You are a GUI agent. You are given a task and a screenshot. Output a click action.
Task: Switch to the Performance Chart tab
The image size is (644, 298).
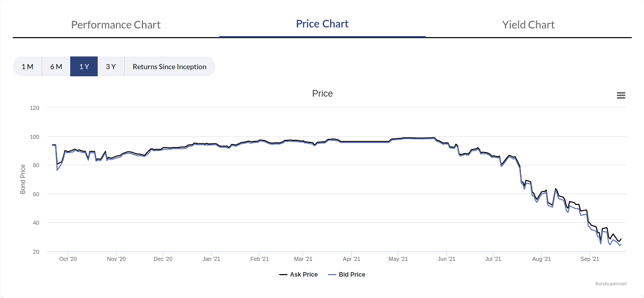point(116,25)
